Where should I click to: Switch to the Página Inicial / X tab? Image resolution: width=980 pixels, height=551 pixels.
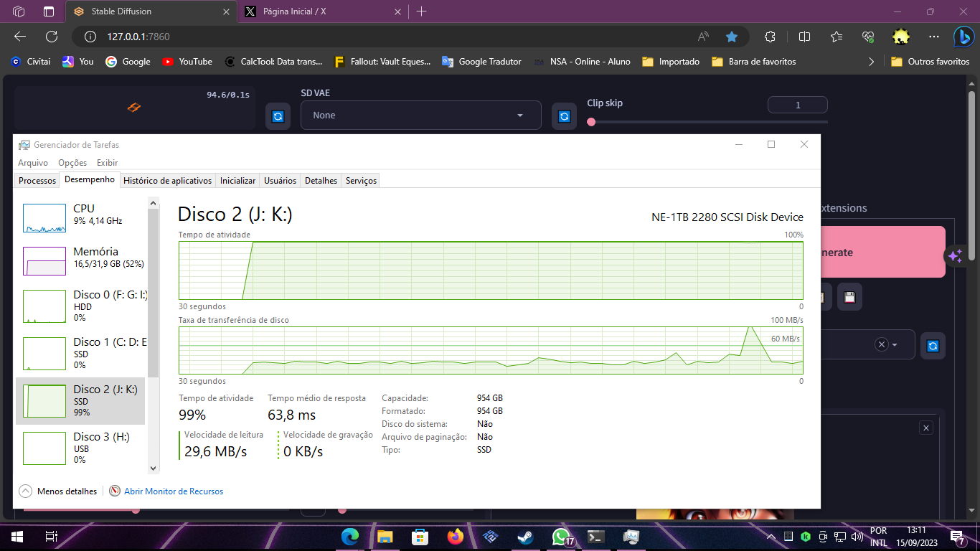(321, 11)
